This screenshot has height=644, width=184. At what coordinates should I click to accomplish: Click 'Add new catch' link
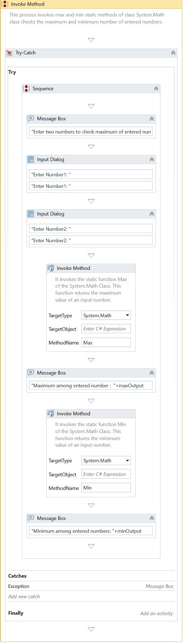click(x=24, y=597)
